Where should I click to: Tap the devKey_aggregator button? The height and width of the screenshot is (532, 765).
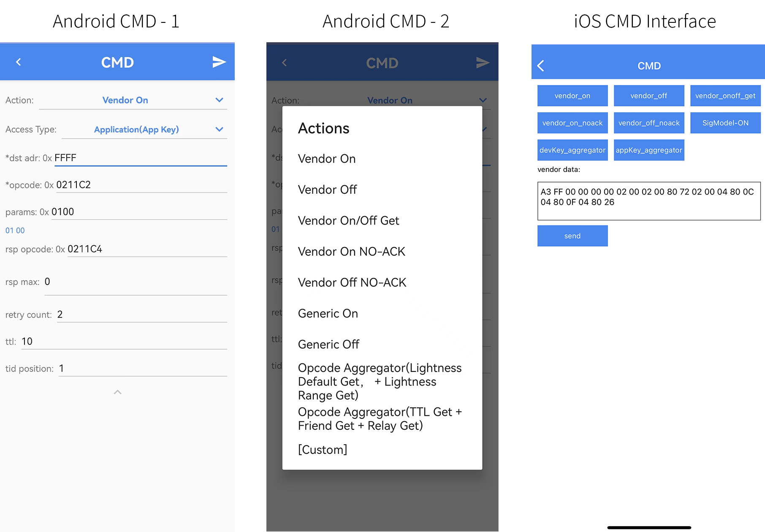[x=572, y=150]
